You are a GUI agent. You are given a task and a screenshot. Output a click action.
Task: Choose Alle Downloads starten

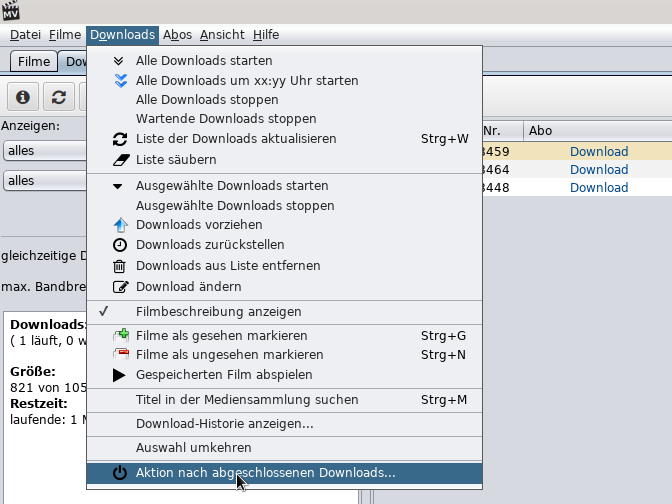pyautogui.click(x=204, y=60)
